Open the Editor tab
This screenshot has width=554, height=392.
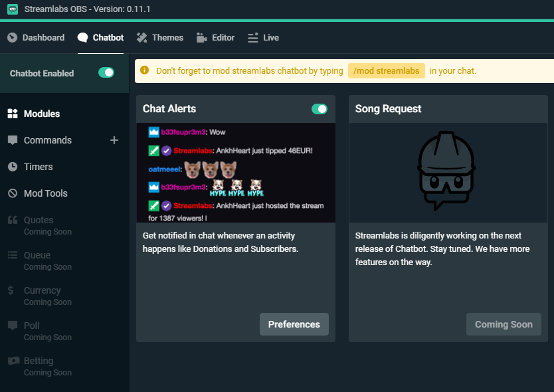(x=215, y=37)
